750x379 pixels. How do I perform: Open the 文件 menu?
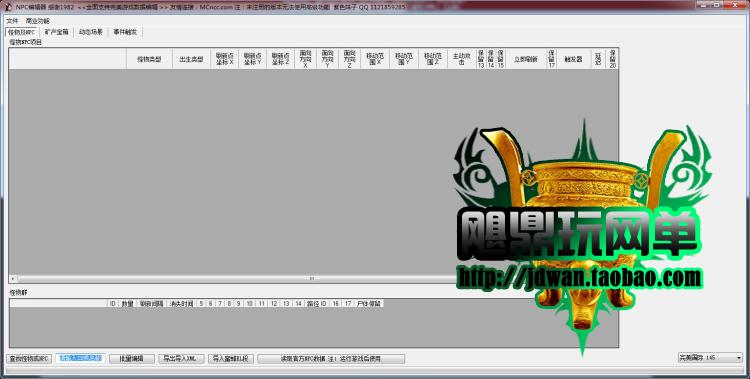(12, 21)
